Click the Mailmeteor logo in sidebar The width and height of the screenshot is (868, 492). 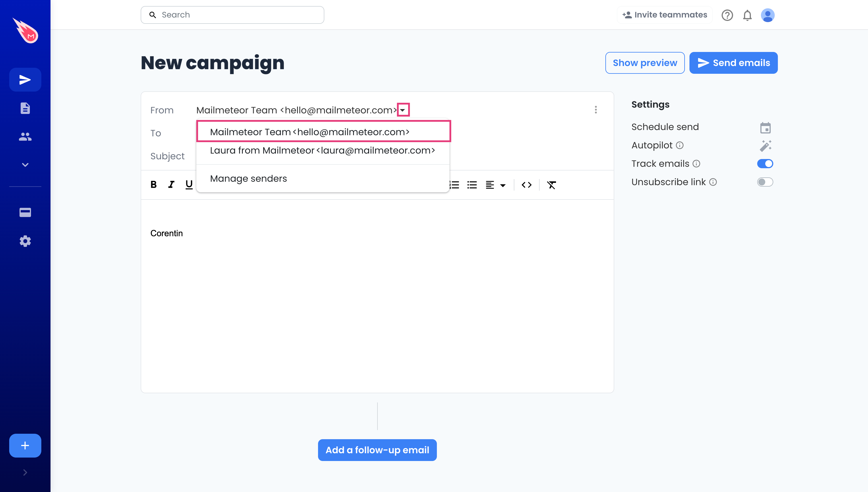click(x=26, y=31)
